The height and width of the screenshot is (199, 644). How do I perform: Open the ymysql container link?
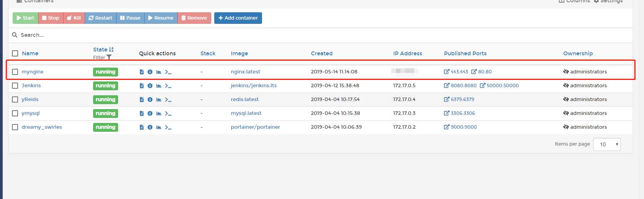tap(30, 113)
